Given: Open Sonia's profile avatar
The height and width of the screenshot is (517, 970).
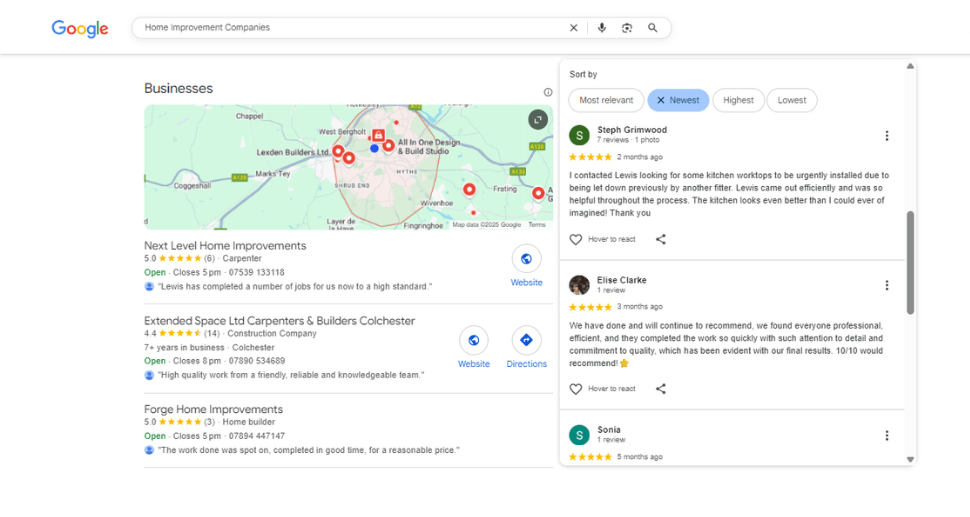Looking at the screenshot, I should [x=580, y=435].
